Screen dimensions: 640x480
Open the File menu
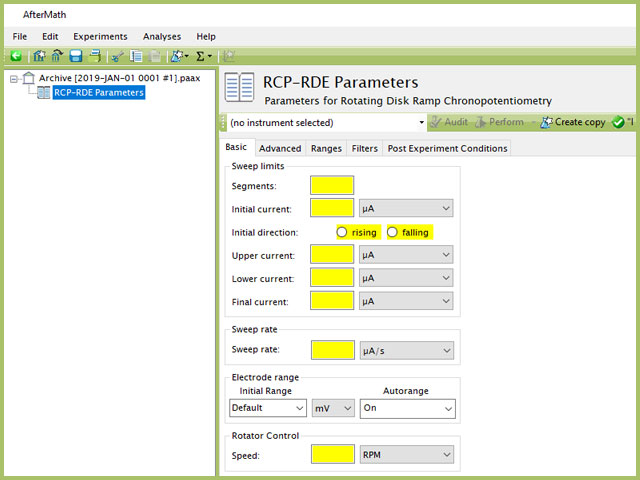coord(20,36)
